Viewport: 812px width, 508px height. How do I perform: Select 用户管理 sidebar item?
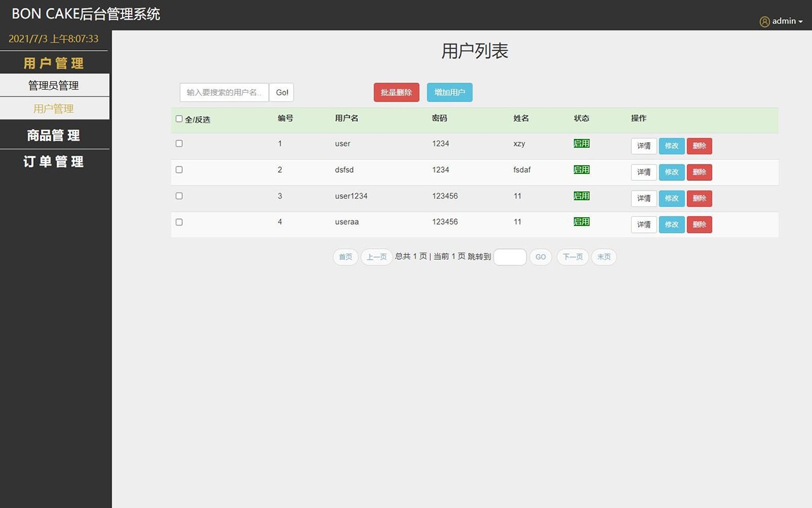[x=54, y=109]
